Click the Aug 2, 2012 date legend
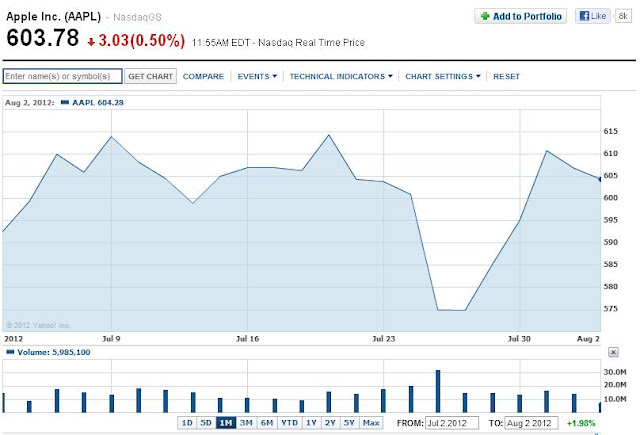This screenshot has height=435, width=640. click(29, 102)
